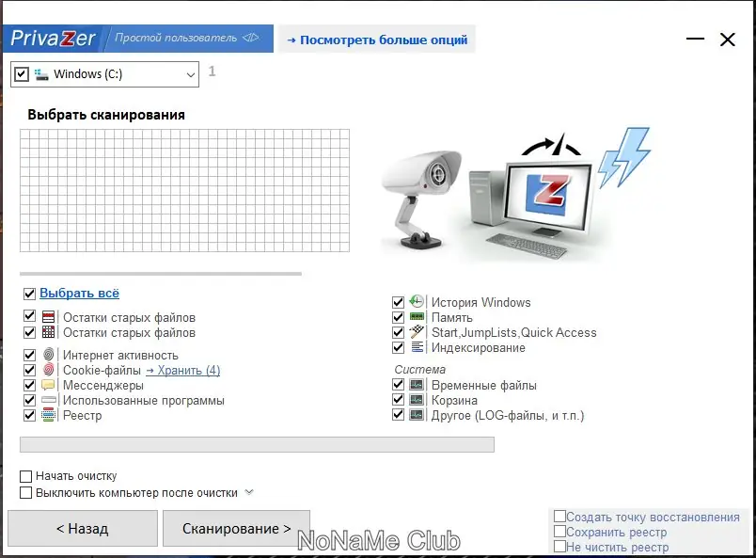Viewport: 756px width, 558px height.
Task: Uncheck the Memory checkbox
Action: [398, 317]
